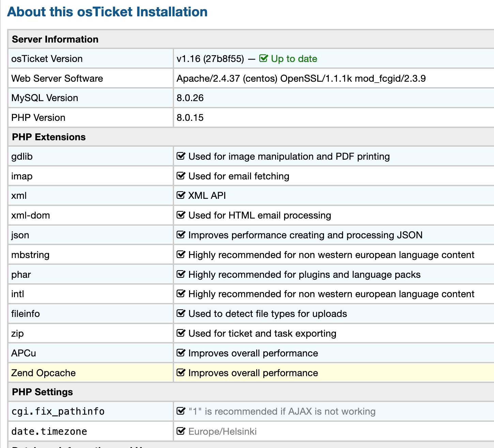Select the osTicket Version label

(x=47, y=59)
